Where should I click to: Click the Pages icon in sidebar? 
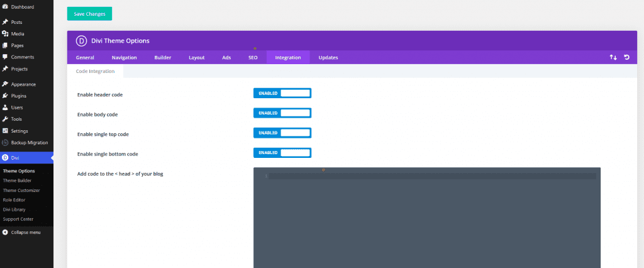pyautogui.click(x=5, y=45)
